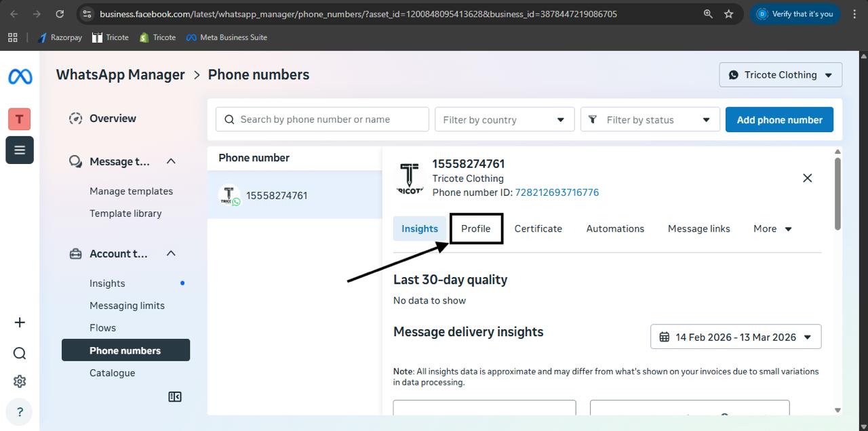
Task: Open help question mark icon
Action: pyautogui.click(x=20, y=411)
